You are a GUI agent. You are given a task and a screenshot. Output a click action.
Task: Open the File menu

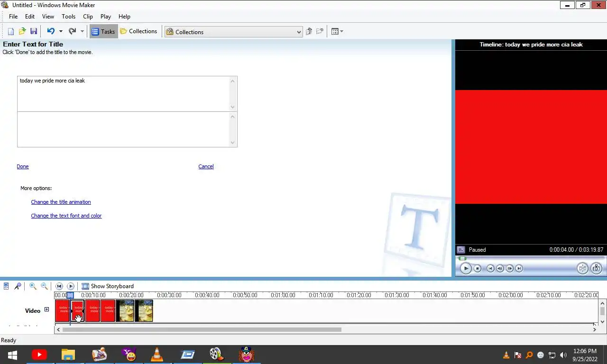coord(13,16)
